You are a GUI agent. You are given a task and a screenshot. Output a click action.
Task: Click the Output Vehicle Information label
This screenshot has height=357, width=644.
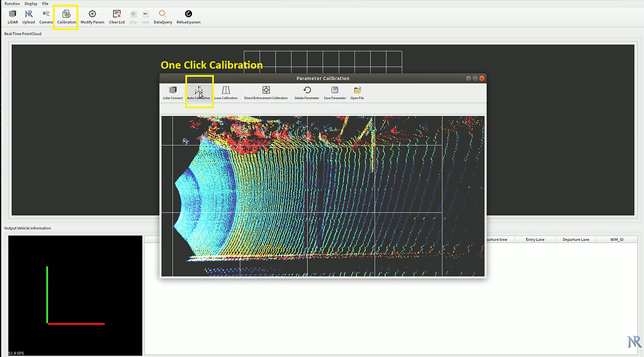[x=27, y=228]
